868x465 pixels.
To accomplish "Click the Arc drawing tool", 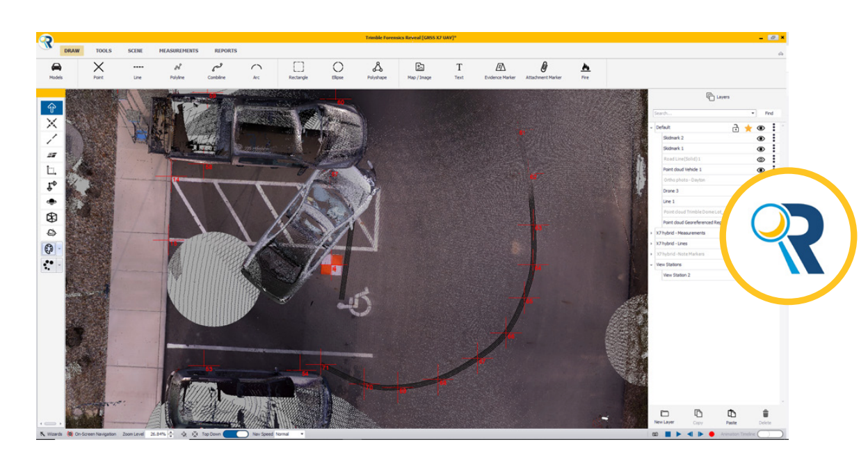I will (x=256, y=70).
